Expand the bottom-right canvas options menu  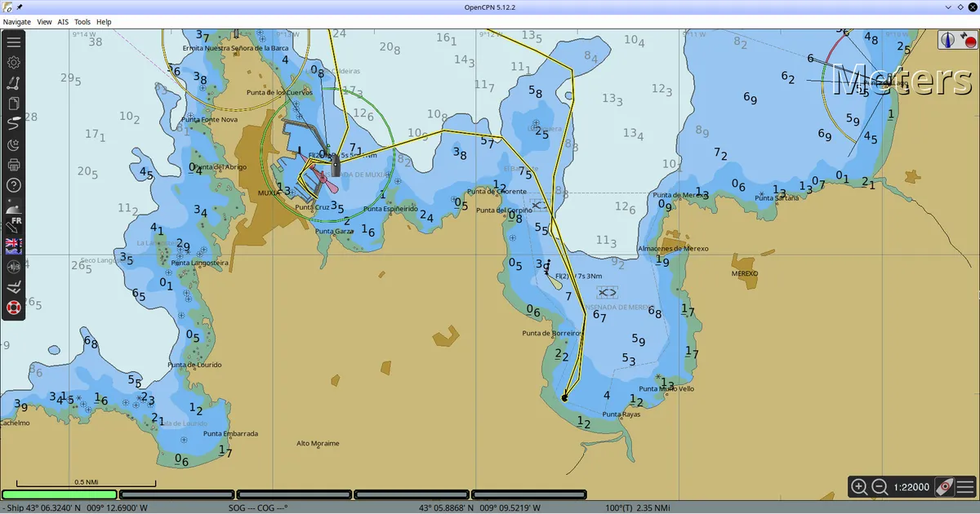tap(964, 487)
